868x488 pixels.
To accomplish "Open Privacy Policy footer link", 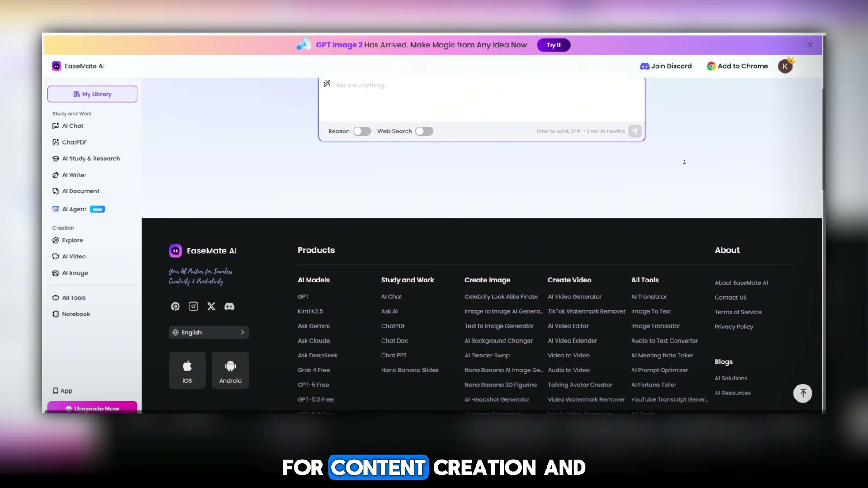I will pyautogui.click(x=734, y=327).
